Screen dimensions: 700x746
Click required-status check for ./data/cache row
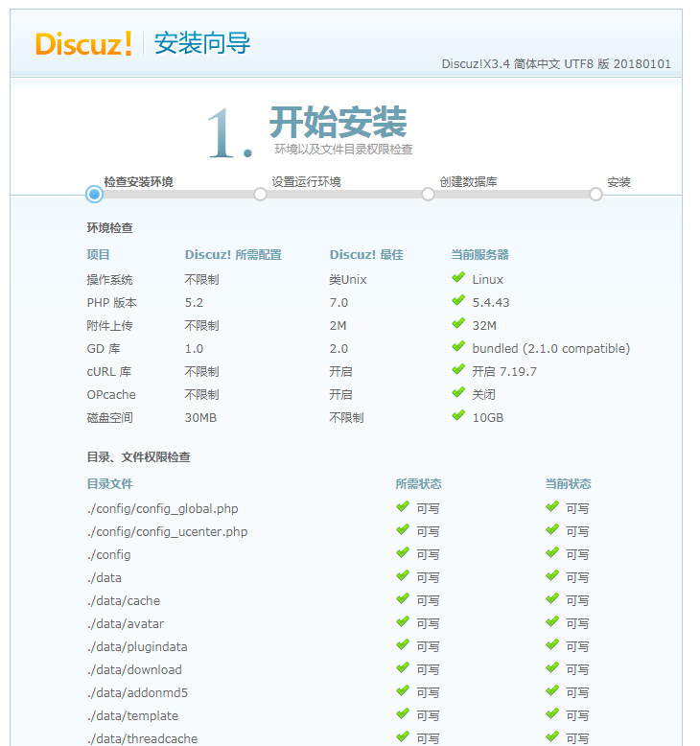[x=403, y=598]
